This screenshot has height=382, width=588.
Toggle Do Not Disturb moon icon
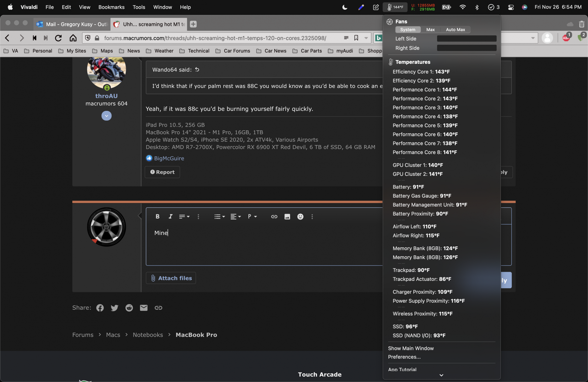click(x=345, y=7)
